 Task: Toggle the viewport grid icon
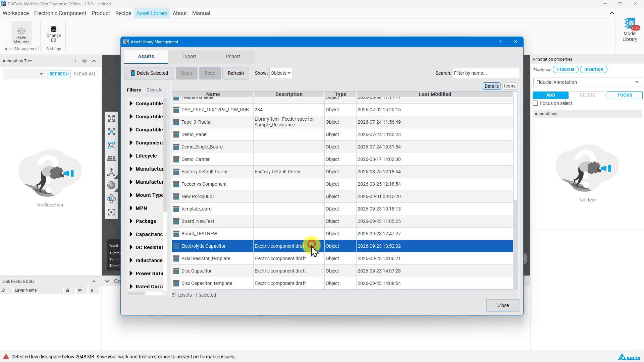[111, 159]
